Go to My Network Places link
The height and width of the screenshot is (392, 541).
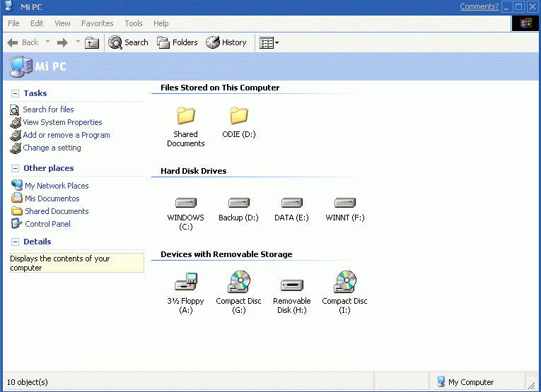coord(57,186)
